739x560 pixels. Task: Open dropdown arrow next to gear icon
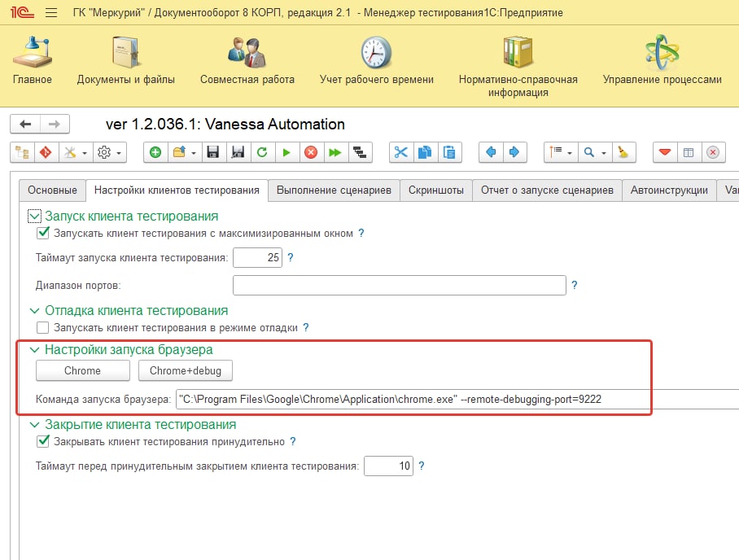[119, 153]
